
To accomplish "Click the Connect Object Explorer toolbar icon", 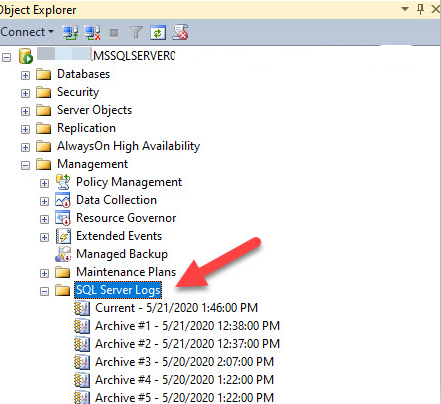I will 70,33.
